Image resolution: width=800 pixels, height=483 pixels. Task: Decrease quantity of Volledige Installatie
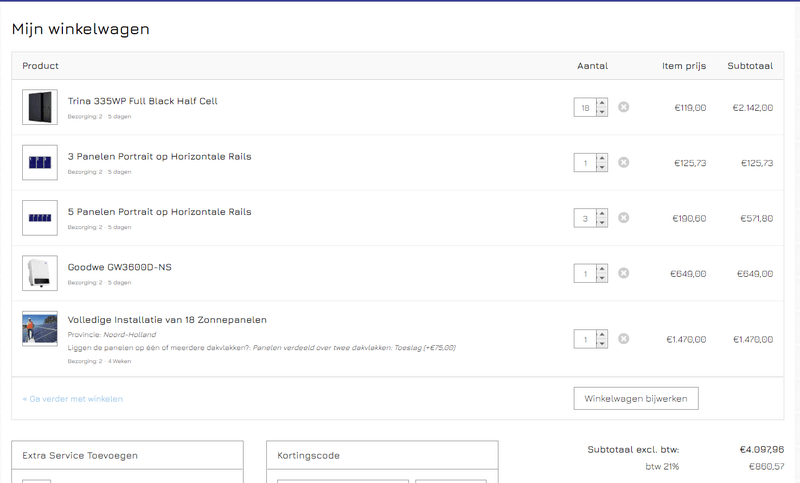602,344
